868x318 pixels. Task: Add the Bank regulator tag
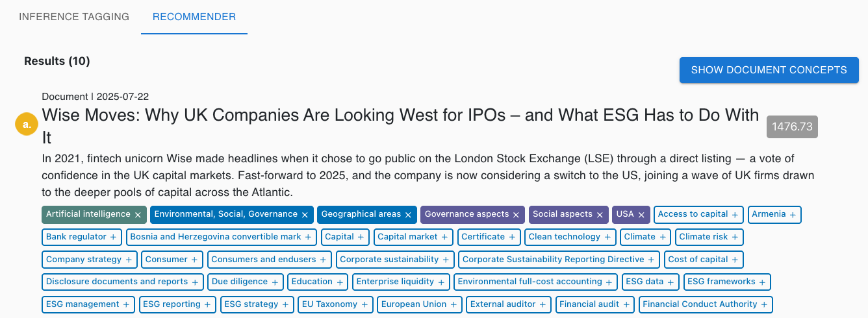pyautogui.click(x=113, y=238)
